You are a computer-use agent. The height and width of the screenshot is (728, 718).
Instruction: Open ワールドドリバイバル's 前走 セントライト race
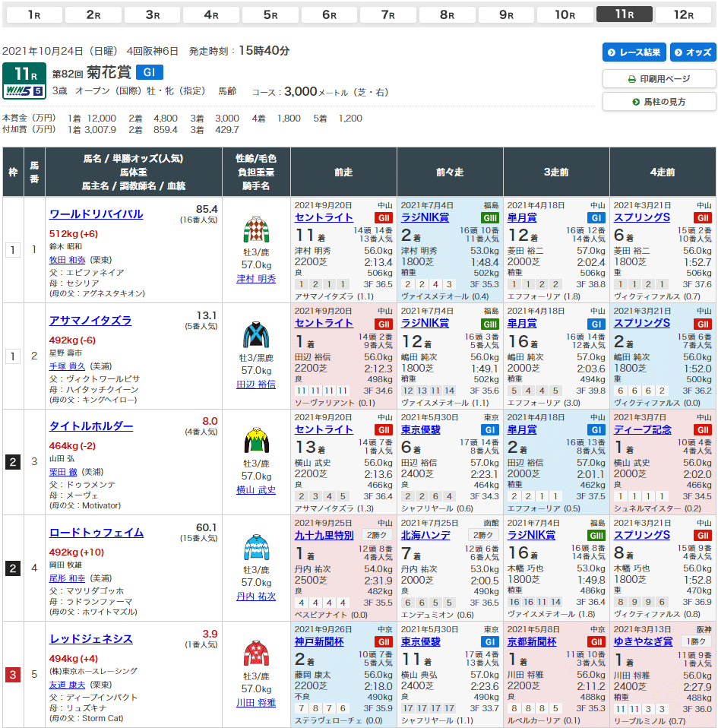324,218
